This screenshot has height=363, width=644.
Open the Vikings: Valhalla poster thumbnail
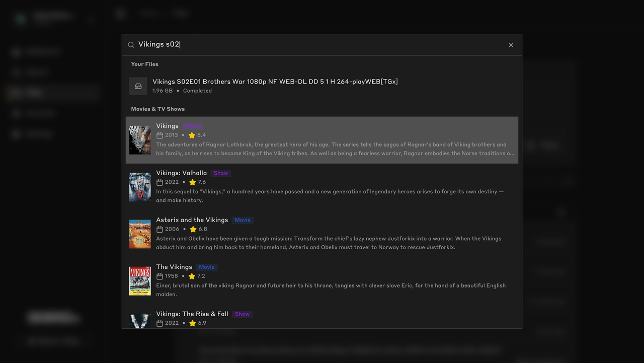click(140, 187)
